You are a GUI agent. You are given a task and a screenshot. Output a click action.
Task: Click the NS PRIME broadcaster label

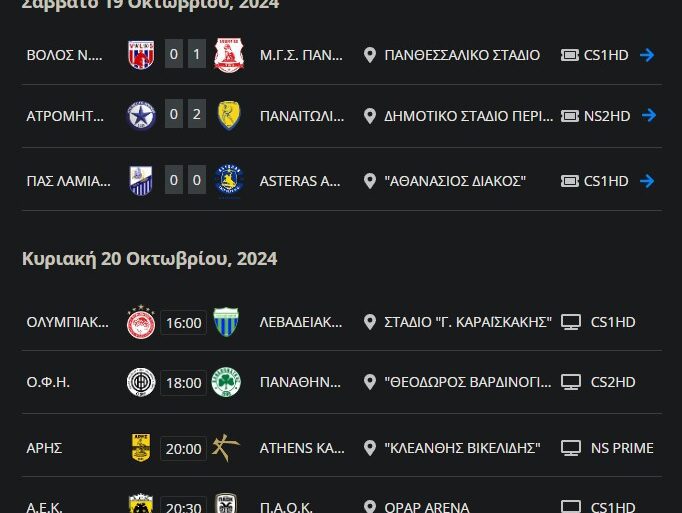coord(622,447)
